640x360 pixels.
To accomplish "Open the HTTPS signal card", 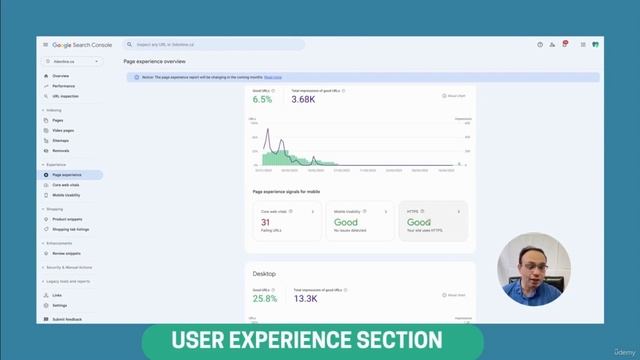I will 433,221.
